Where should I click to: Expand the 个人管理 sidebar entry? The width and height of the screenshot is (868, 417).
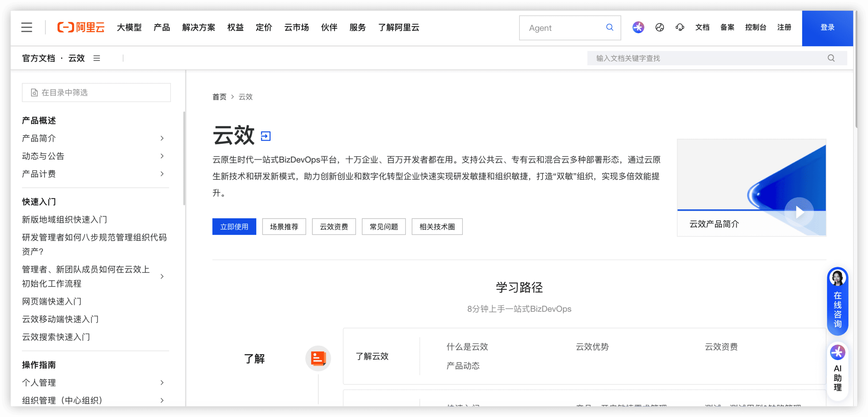point(162,382)
